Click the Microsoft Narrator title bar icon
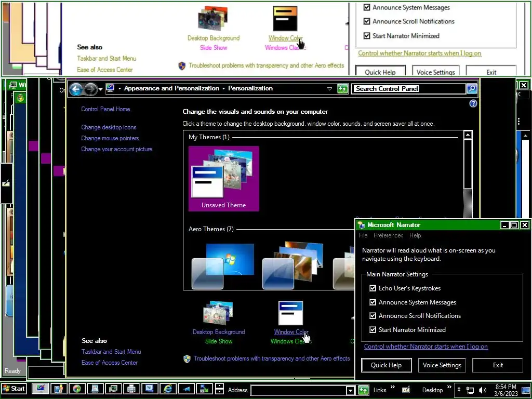Screen dimensions: 532x399 click(362, 225)
